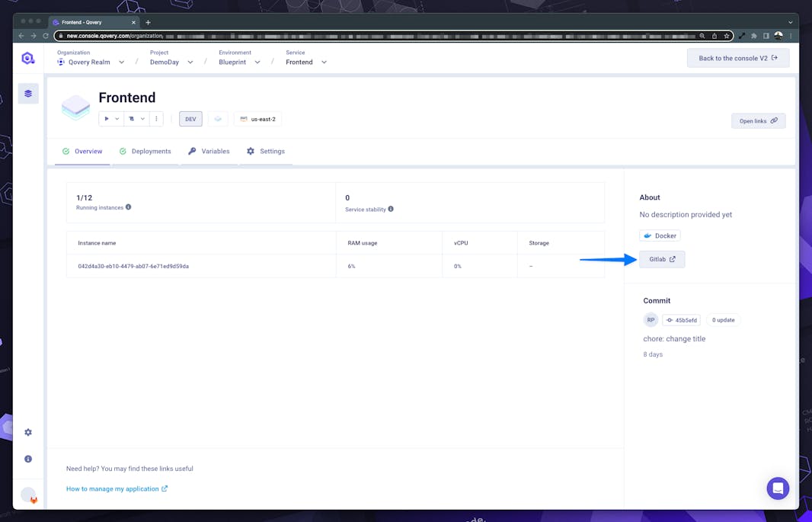Click the deploy play icon under Frontend
Image resolution: width=812 pixels, height=522 pixels.
pos(107,119)
